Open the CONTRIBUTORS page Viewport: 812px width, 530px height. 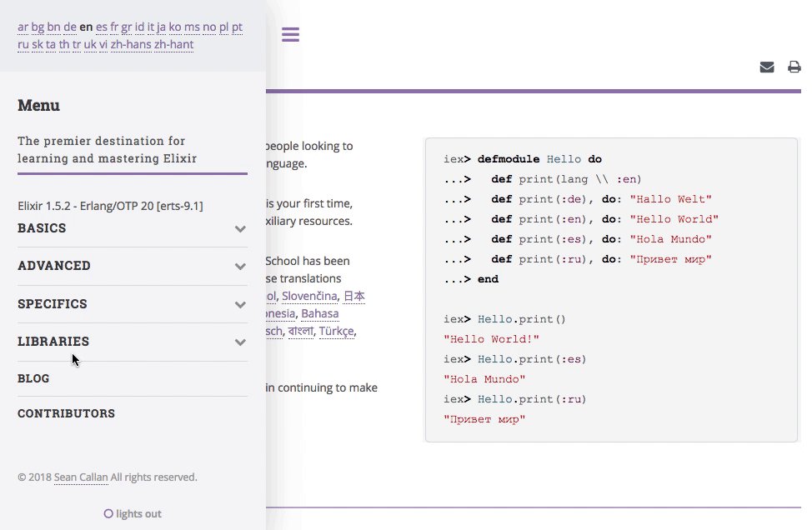pos(67,413)
